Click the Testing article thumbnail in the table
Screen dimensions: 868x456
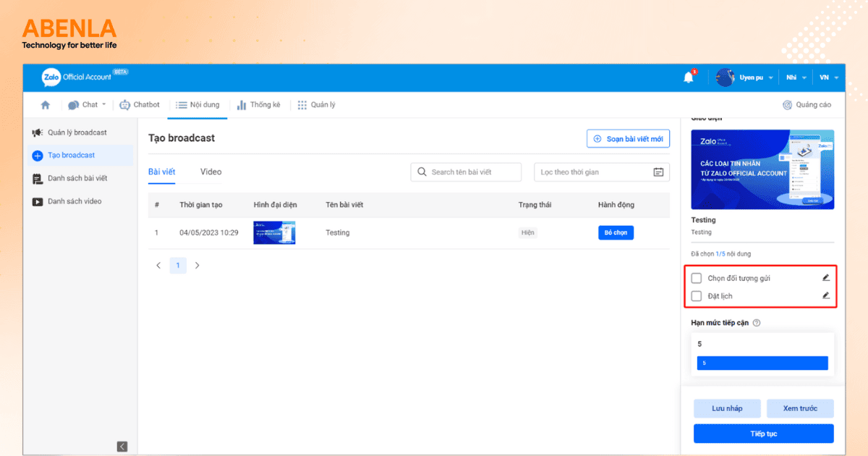point(274,233)
